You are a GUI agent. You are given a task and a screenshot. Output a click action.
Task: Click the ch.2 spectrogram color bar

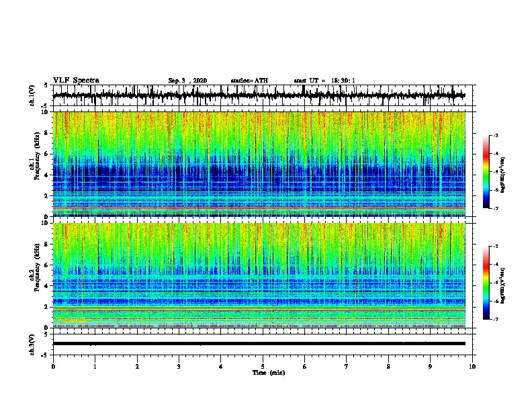pos(486,283)
